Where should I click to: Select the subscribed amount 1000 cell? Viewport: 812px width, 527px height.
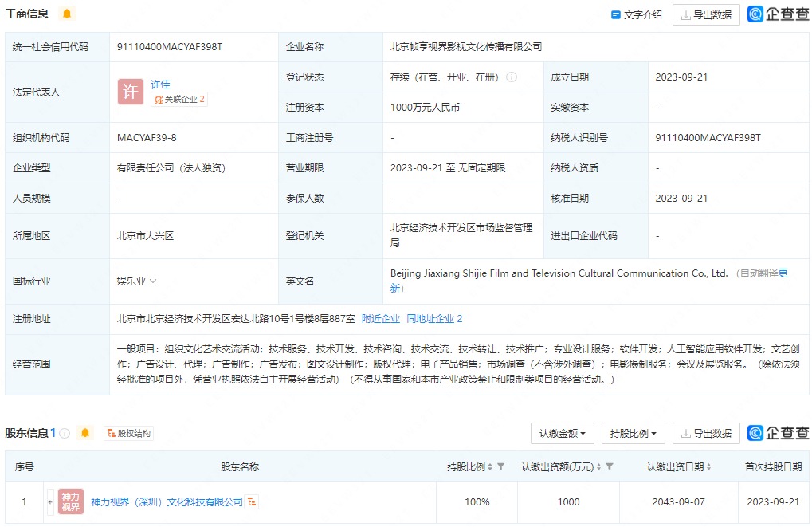pos(568,501)
